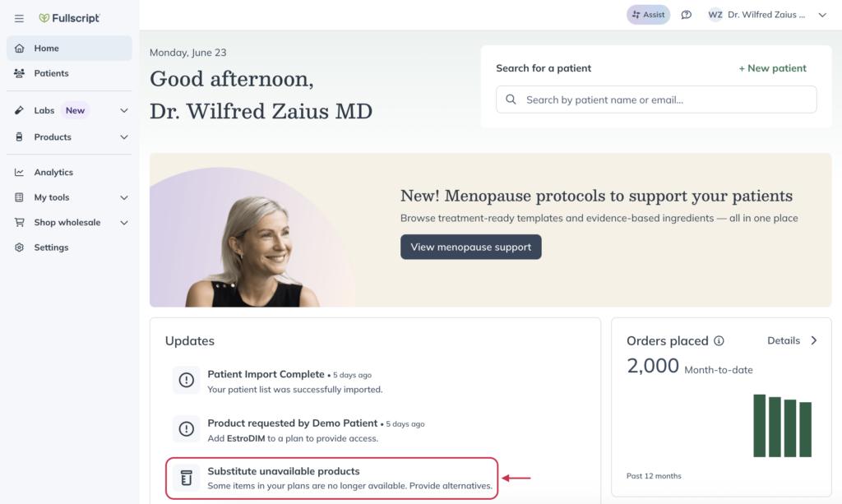This screenshot has width=842, height=504.
Task: Expand the Labs sidebar section
Action: click(x=124, y=110)
